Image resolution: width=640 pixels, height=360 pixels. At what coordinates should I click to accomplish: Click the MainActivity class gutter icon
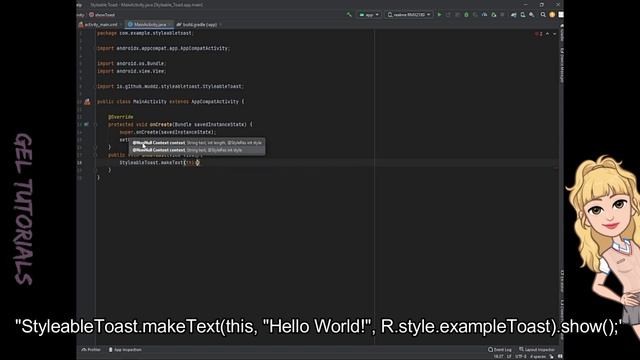tap(87, 102)
